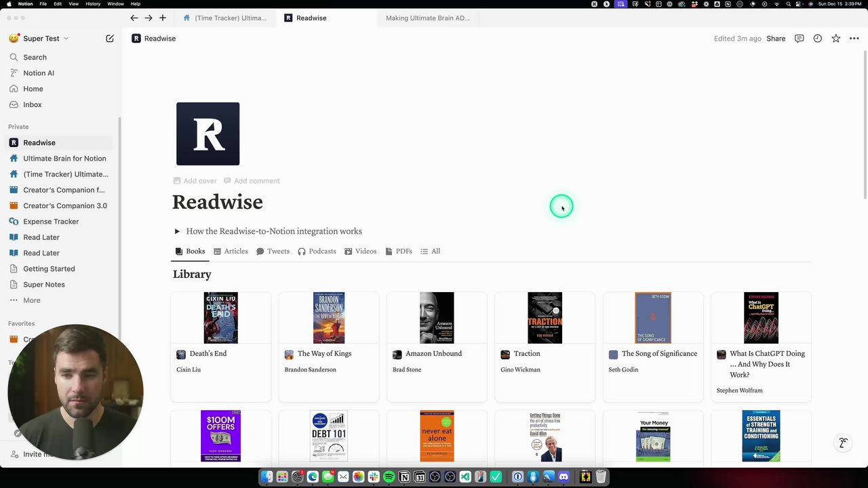Viewport: 868px width, 488px height.
Task: Open page history clock icon
Action: point(818,39)
